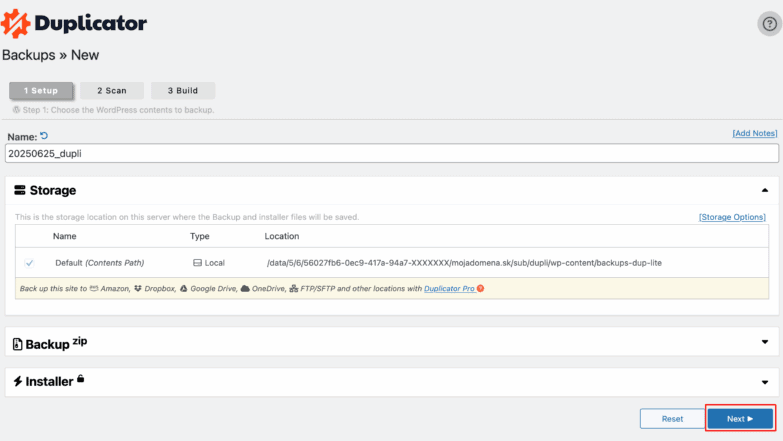This screenshot has height=441, width=783.
Task: Collapse the Storage section arrow
Action: [765, 190]
